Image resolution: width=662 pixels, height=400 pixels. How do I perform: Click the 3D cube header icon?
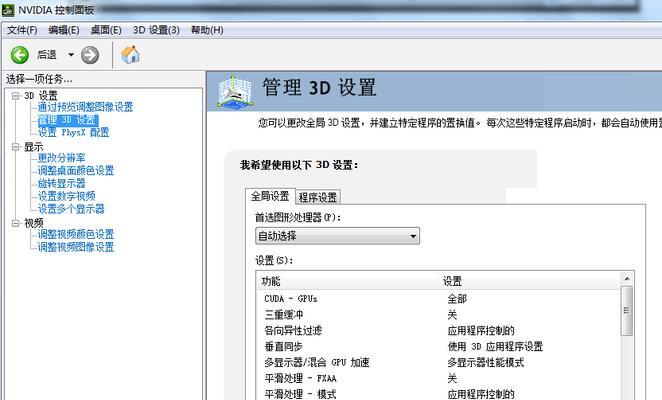(235, 91)
